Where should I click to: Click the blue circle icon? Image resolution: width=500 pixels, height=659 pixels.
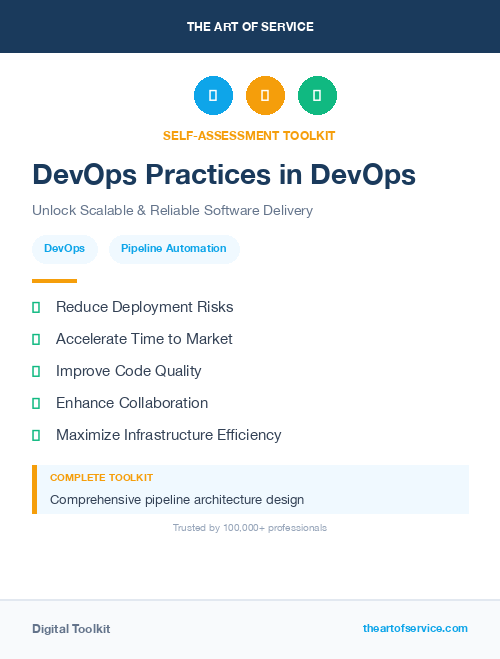pos(213,95)
